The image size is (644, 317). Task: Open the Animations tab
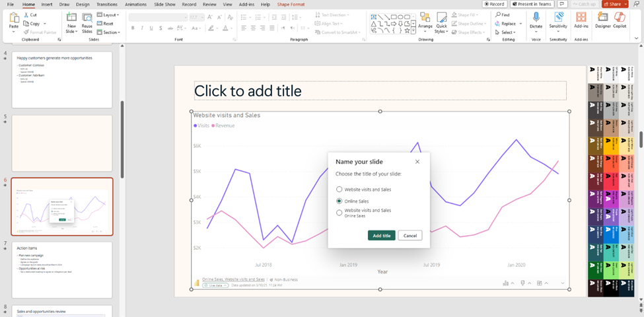(x=135, y=4)
